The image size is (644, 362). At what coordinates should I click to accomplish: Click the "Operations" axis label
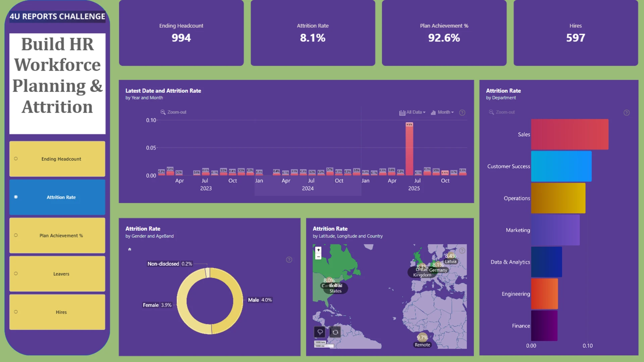(x=517, y=198)
